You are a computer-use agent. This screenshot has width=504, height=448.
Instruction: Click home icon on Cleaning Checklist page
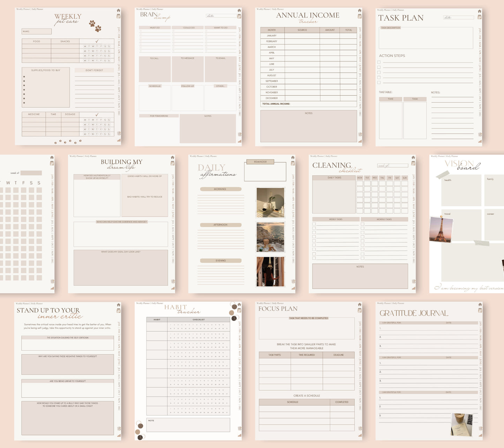[413, 157]
